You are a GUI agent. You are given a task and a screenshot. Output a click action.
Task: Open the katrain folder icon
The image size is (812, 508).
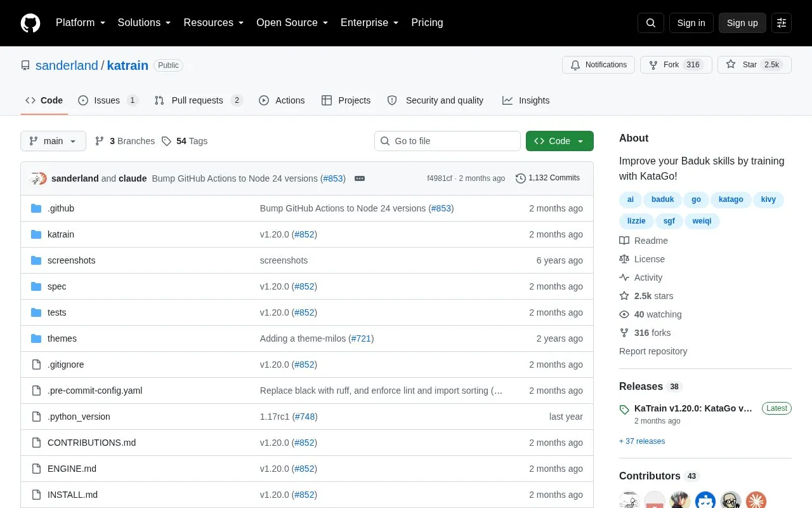tap(36, 234)
